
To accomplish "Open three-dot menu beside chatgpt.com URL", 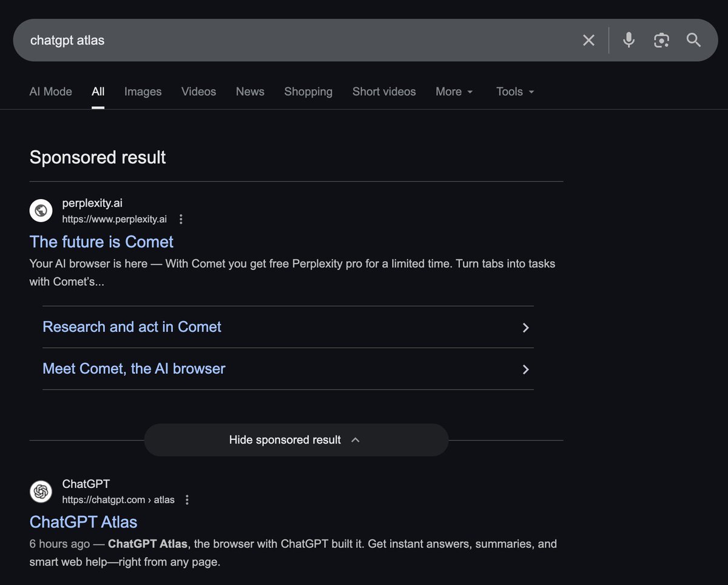I will (x=187, y=499).
